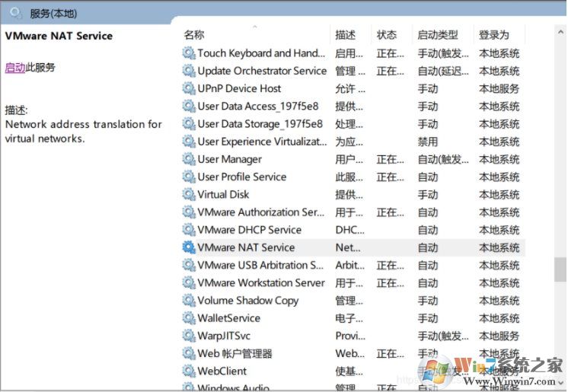Click the 启动 link to start service
568x392 pixels.
tap(15, 68)
